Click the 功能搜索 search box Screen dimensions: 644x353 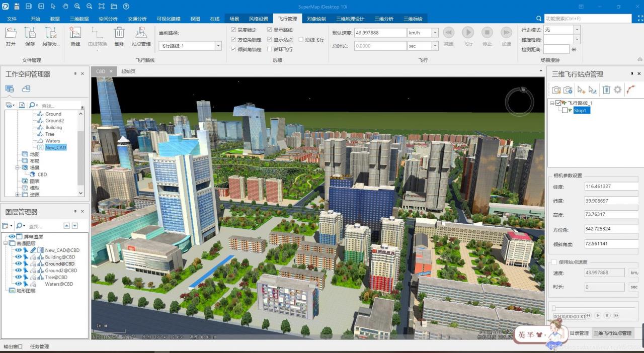point(587,19)
